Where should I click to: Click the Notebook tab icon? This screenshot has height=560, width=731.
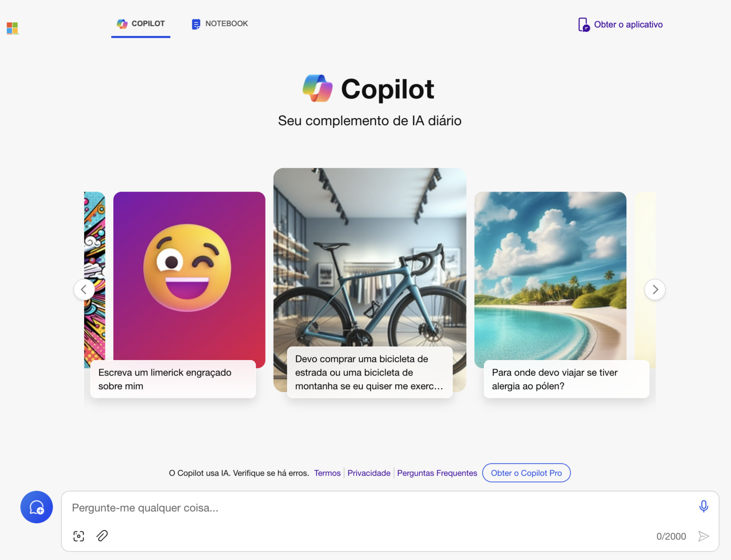[x=195, y=23]
